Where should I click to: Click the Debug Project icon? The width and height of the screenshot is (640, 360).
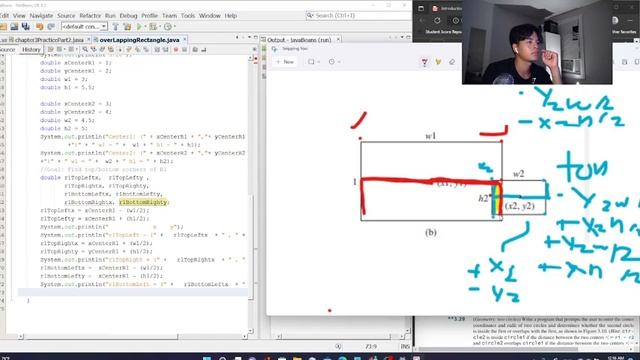(x=153, y=27)
